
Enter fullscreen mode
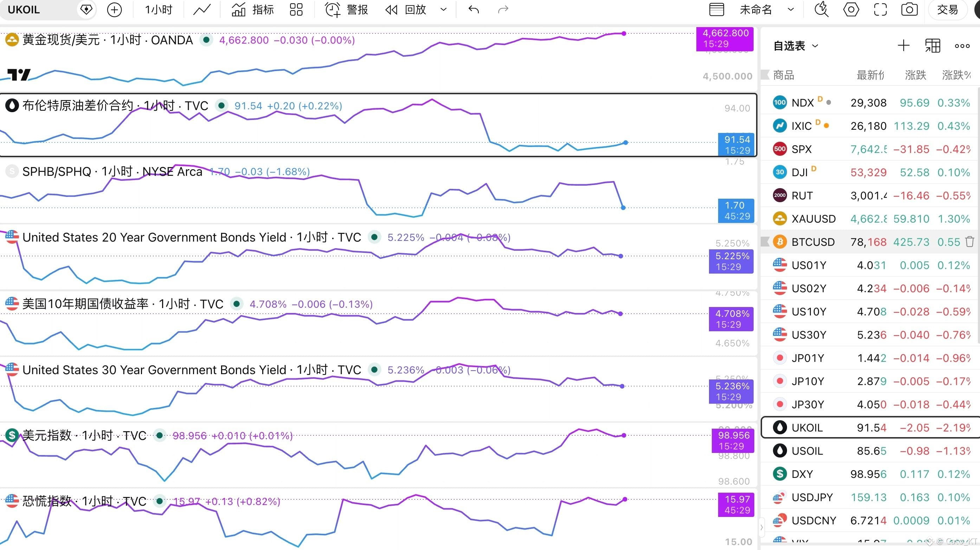point(880,10)
